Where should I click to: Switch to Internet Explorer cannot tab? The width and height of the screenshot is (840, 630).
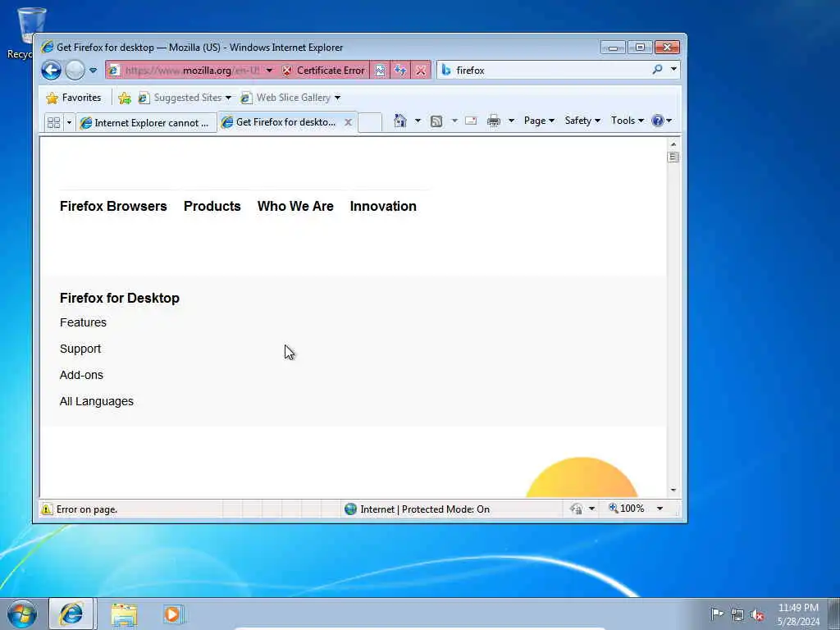coord(146,123)
